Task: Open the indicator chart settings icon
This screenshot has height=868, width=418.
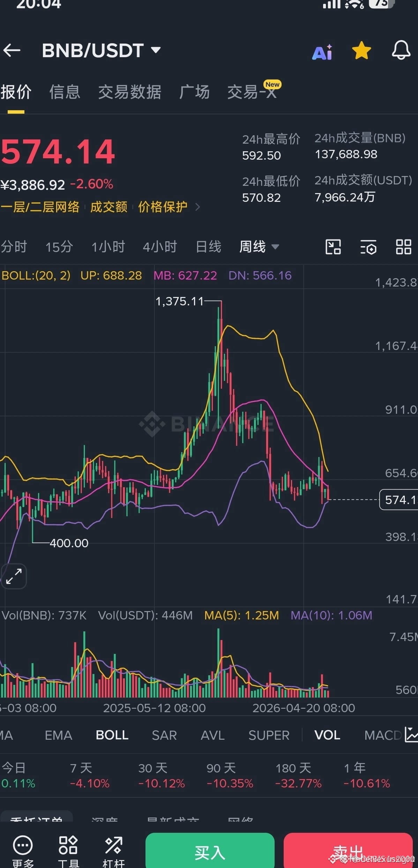Action: click(x=411, y=735)
